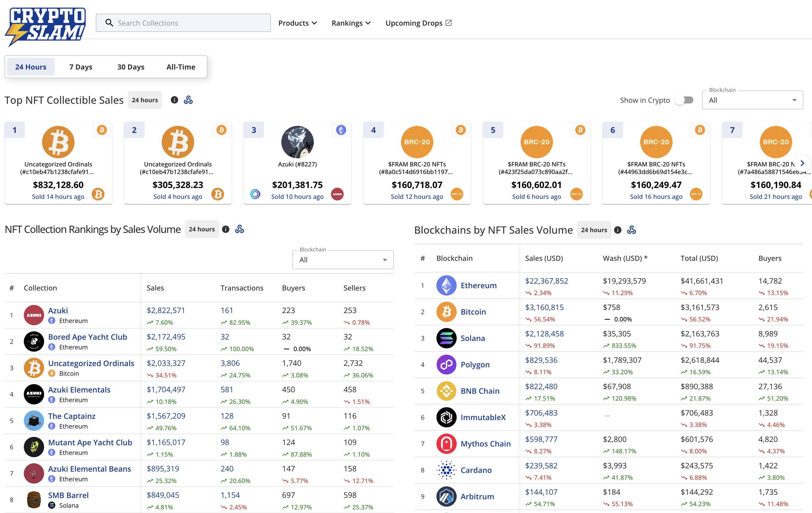
Task: Click the Solana blockchain logo icon
Action: (x=446, y=338)
